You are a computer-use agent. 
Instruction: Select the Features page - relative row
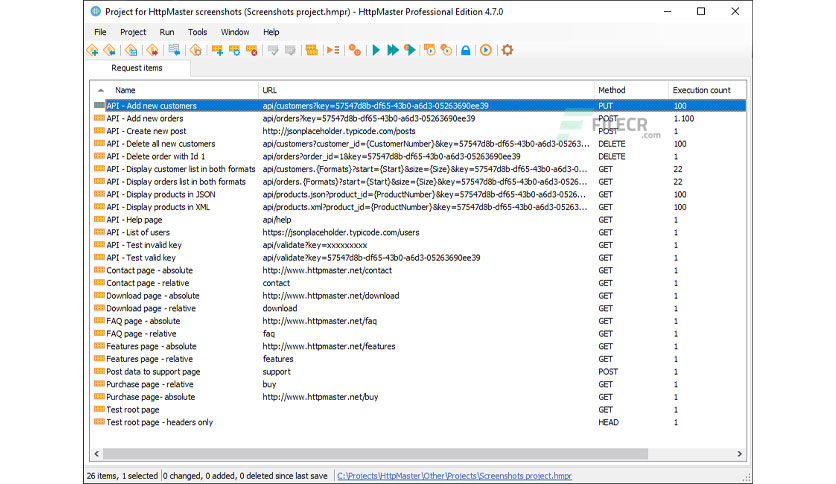click(420, 359)
